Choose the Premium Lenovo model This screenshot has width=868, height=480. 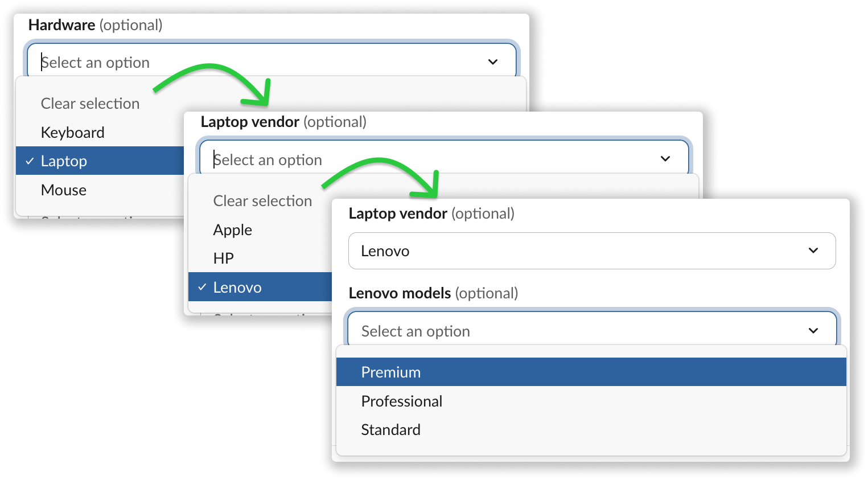coord(591,372)
